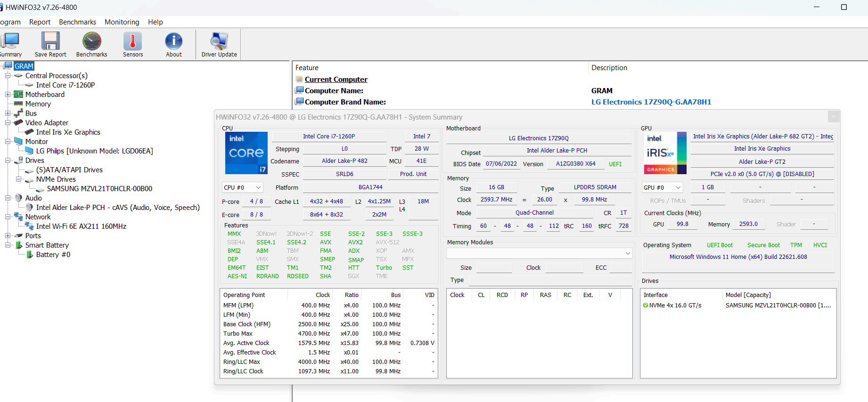Expand the Ports tree node
The image size is (868, 402).
8,236
